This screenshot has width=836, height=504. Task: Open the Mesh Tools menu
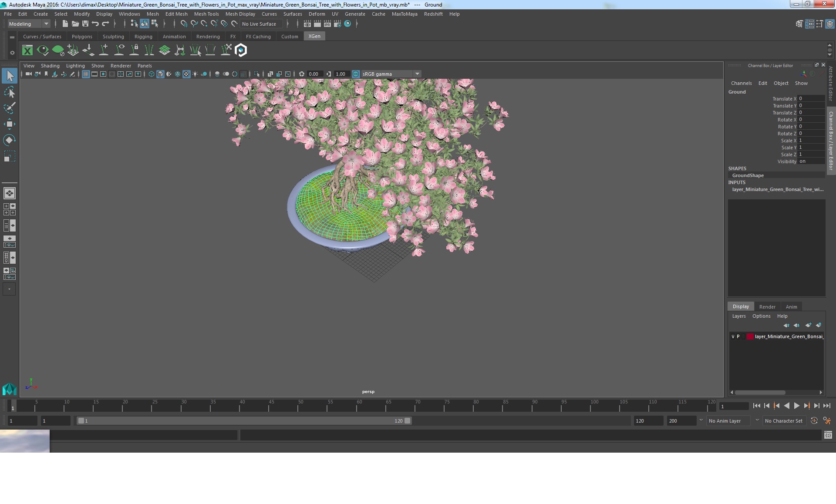click(x=206, y=14)
